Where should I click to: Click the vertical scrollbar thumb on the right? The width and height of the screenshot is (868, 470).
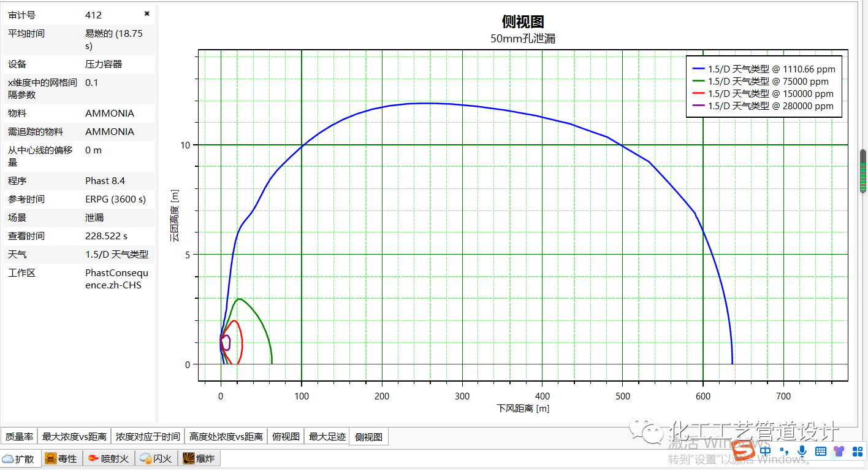[864, 171]
